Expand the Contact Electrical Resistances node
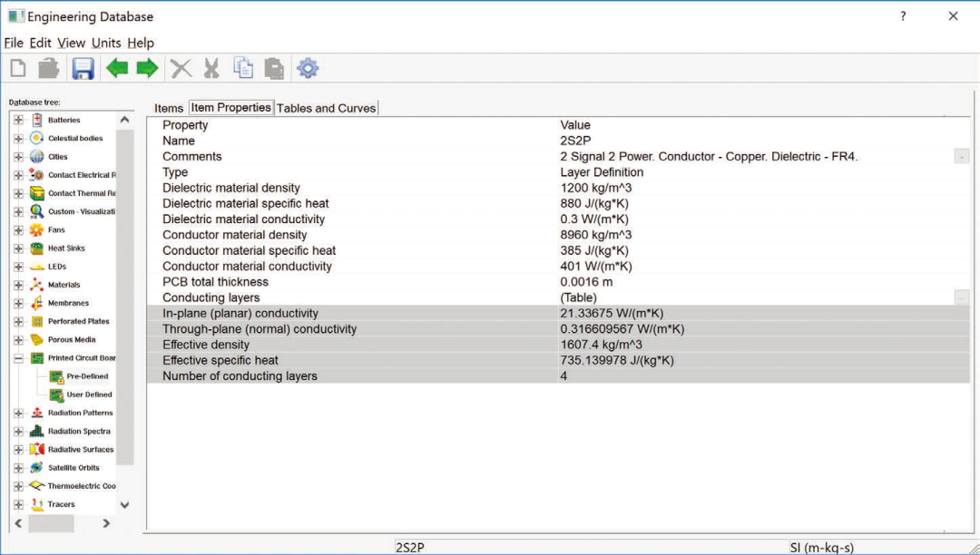 coord(18,175)
